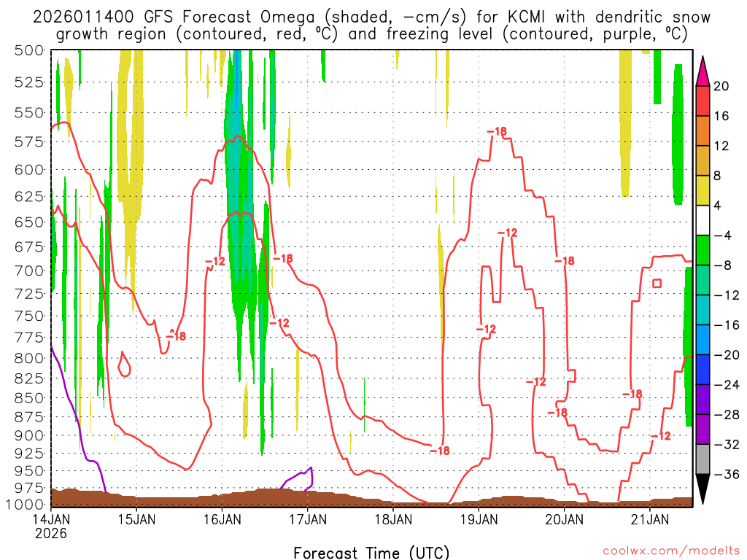This screenshot has height=560, width=747.
Task: Click the 650 pressure level label
Action: click(29, 222)
